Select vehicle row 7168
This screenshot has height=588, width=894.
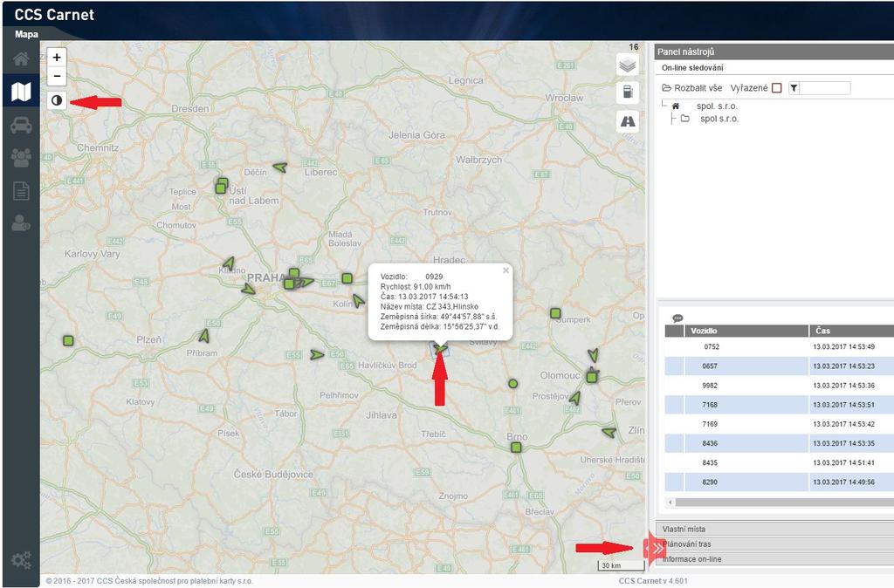point(780,405)
